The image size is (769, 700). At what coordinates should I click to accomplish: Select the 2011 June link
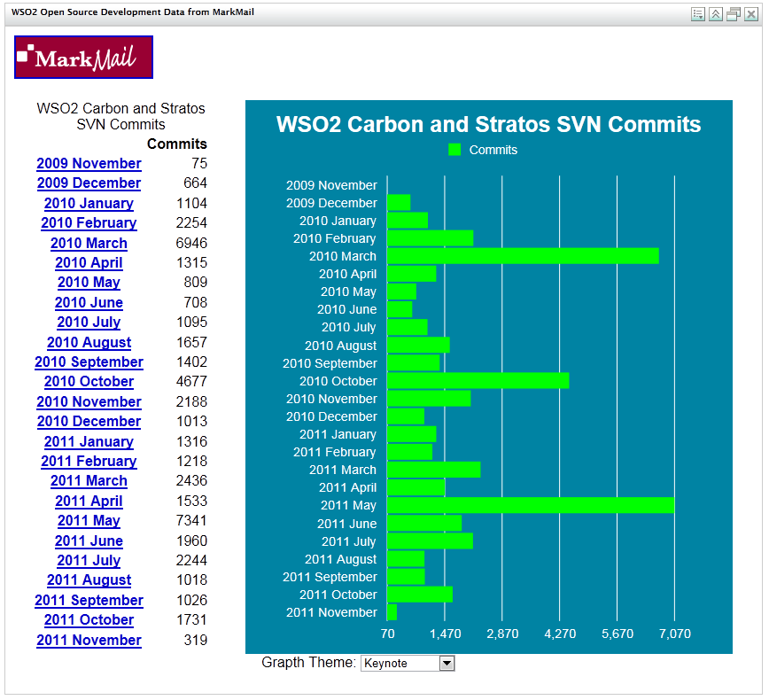click(89, 541)
